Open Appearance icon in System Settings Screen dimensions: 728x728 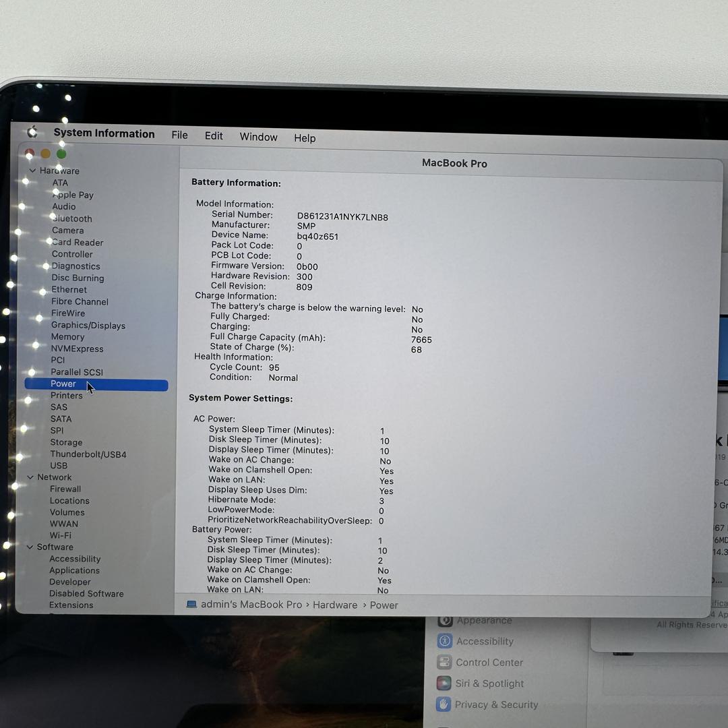(445, 620)
